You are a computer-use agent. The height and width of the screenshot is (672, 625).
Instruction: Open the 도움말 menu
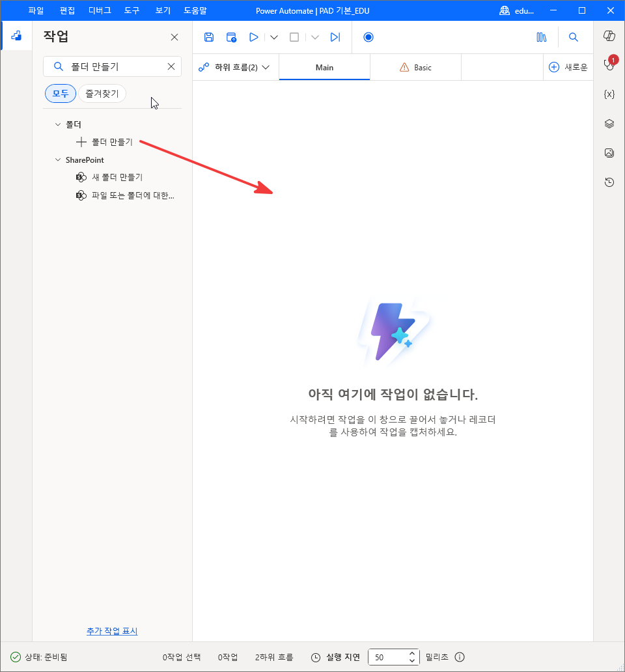[x=195, y=10]
